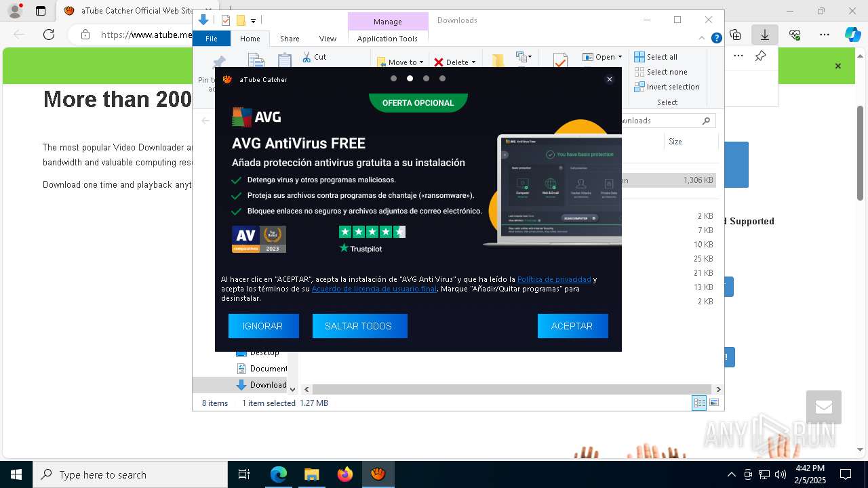The height and width of the screenshot is (488, 868).
Task: Click the Edge refresh button
Action: [49, 34]
